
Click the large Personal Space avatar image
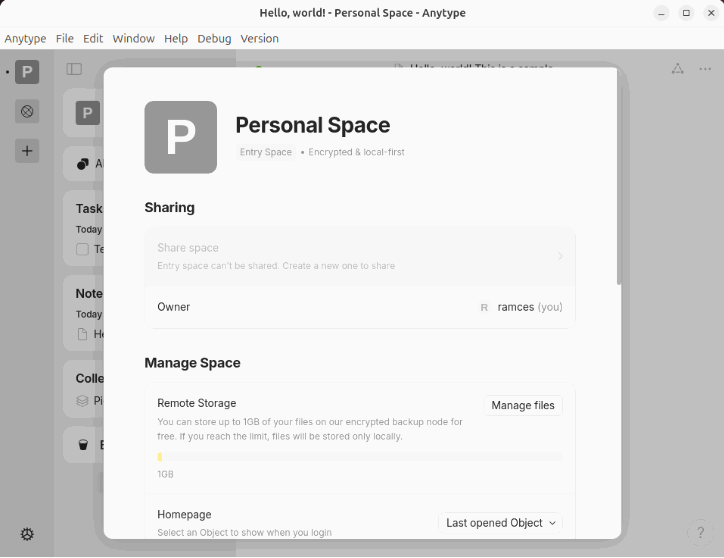181,137
